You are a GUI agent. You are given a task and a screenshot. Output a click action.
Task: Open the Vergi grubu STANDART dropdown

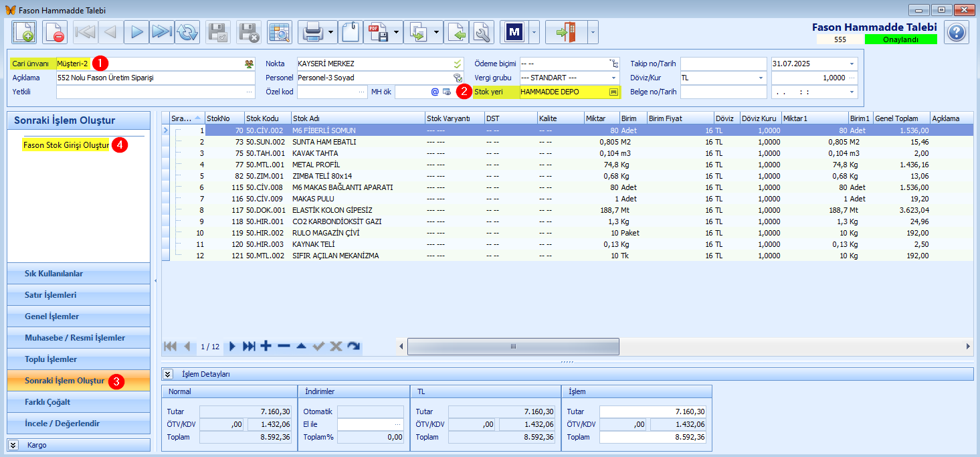613,78
